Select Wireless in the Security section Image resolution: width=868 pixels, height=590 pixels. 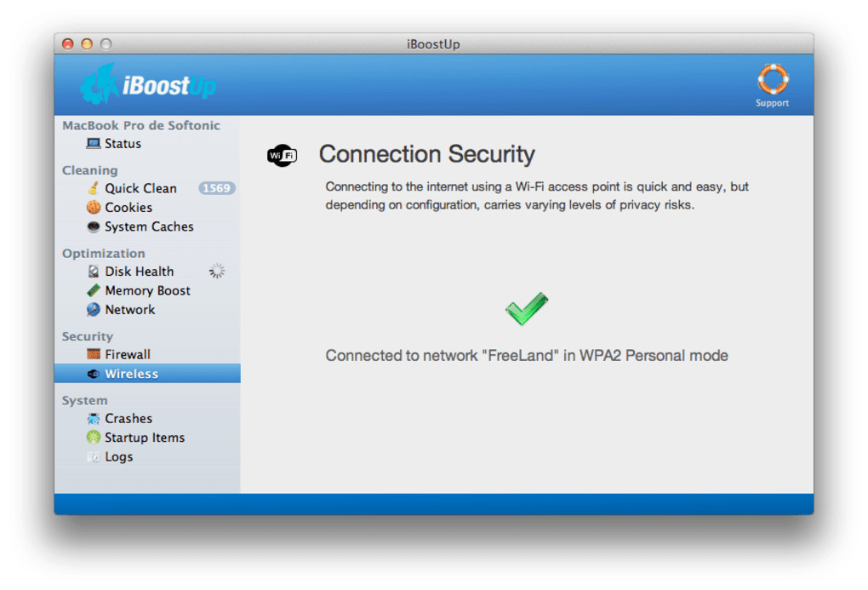click(x=131, y=374)
